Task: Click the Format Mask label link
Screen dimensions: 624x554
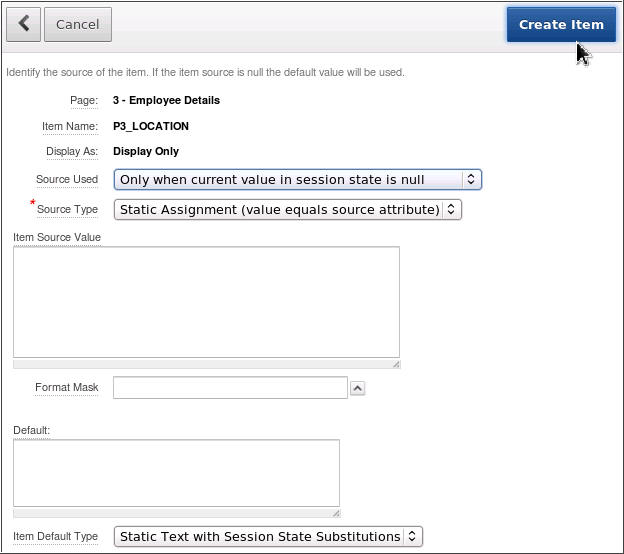Action: (67, 388)
